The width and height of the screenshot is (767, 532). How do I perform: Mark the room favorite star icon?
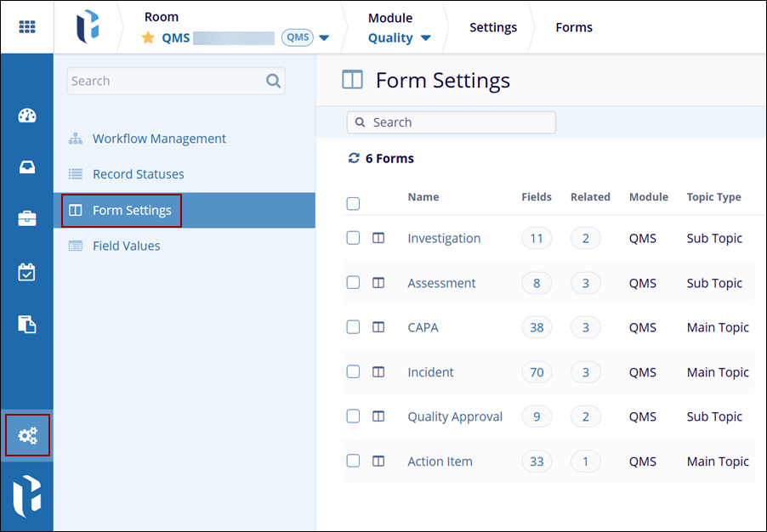pyautogui.click(x=148, y=37)
